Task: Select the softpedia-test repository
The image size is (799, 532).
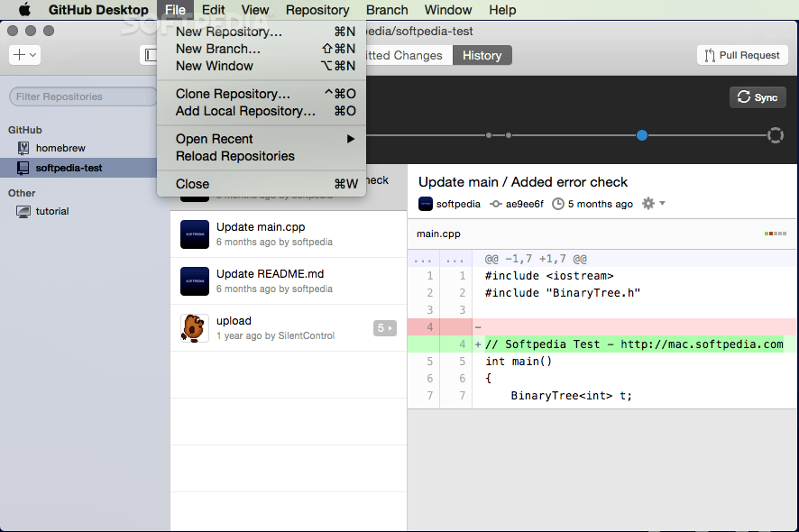Action: (x=69, y=168)
